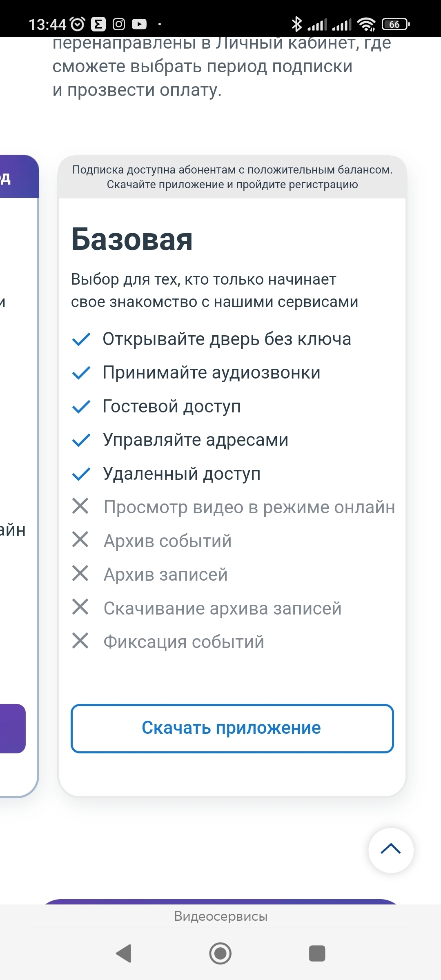Click the 'Скачать приложение' button
This screenshot has width=441, height=980.
[232, 728]
